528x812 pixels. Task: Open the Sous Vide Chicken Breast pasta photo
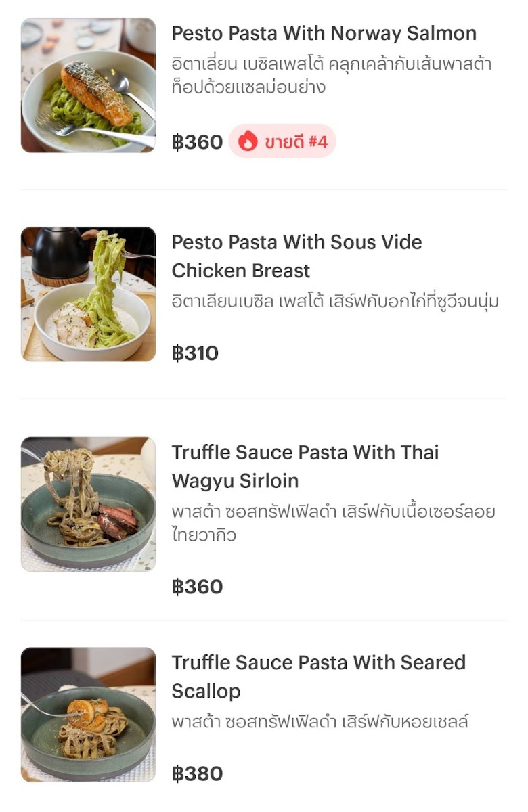coord(88,294)
